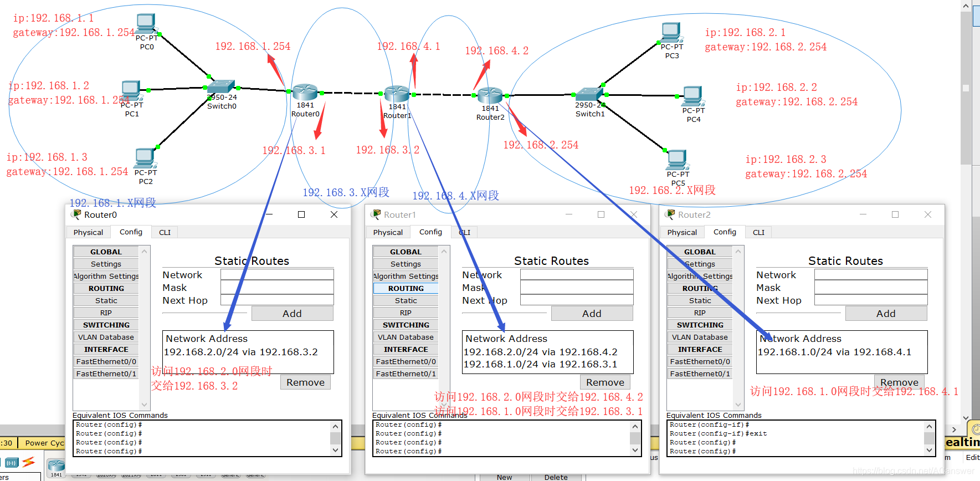Click the Switch0 2950-24 device
The width and height of the screenshot is (980, 481).
click(x=222, y=87)
